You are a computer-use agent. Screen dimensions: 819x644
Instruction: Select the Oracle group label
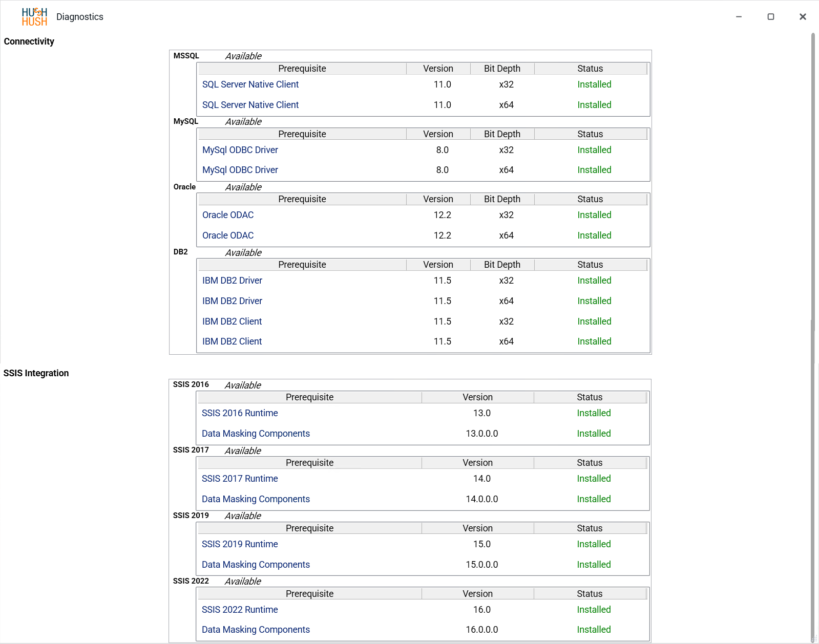pos(184,187)
